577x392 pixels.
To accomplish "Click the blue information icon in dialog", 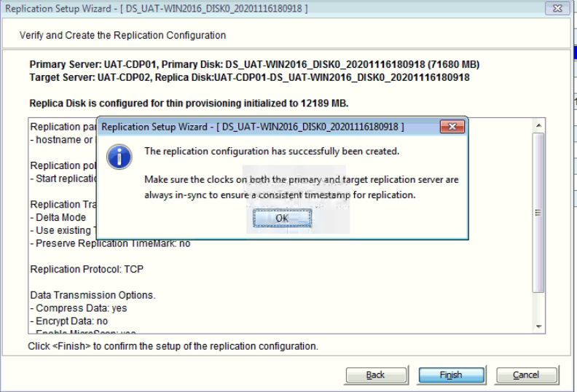I will [119, 157].
